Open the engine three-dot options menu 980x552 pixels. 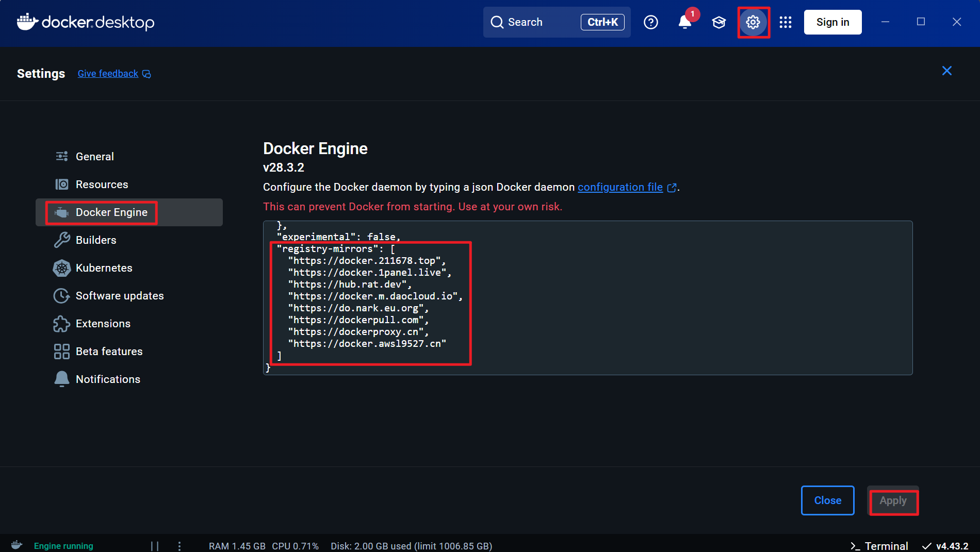click(179, 546)
